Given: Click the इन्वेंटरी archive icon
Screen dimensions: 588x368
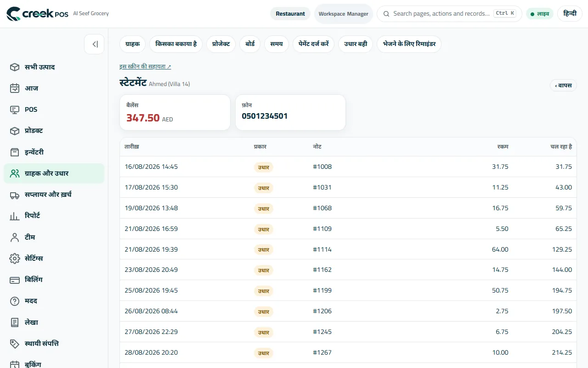Looking at the screenshot, I should 15,152.
